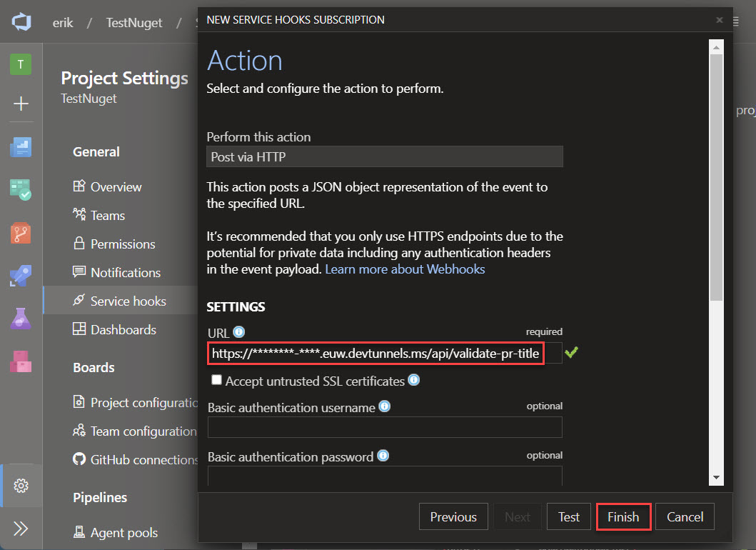Click the info icon next to the URL label

point(239,332)
